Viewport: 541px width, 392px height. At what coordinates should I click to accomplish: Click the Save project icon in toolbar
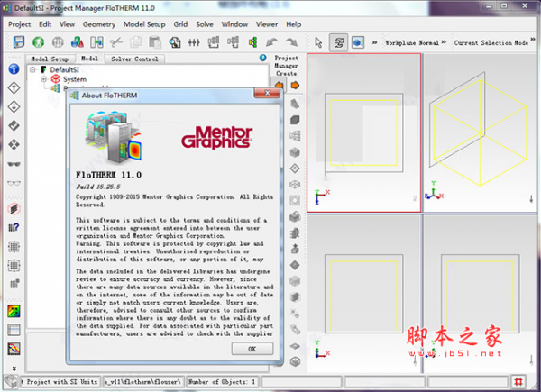pyautogui.click(x=19, y=42)
